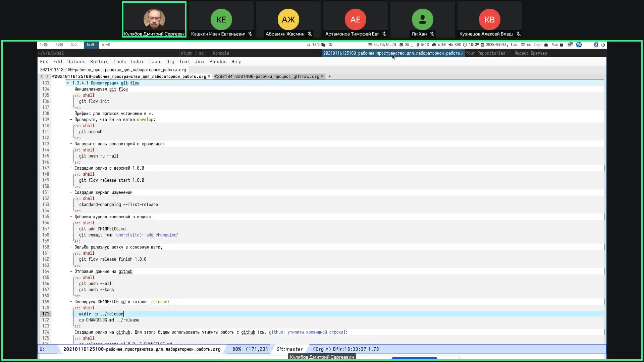644x362 pixels.
Task: Open the display/network tray icon
Action: [570, 45]
